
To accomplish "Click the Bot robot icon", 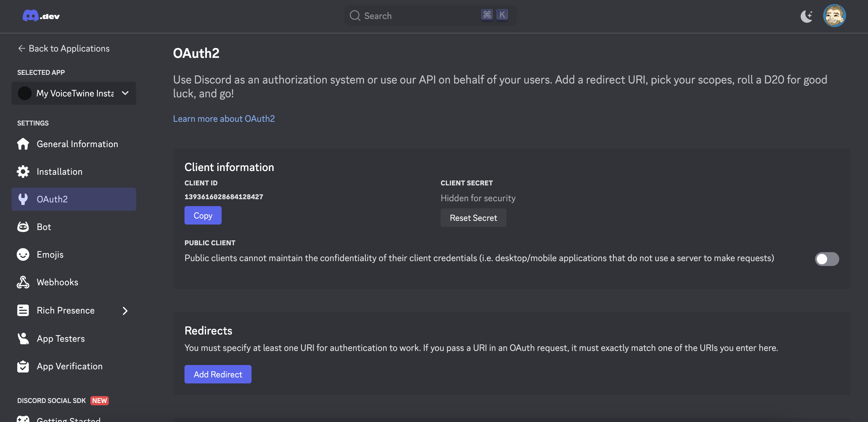I will point(23,227).
